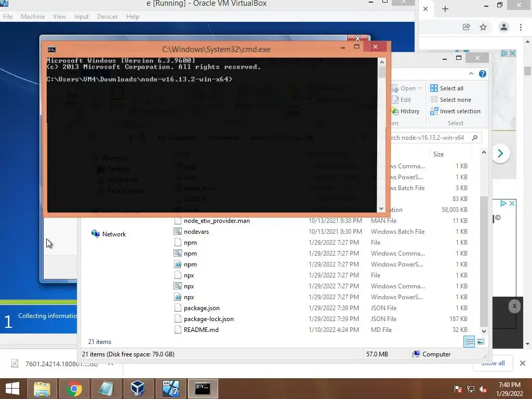This screenshot has height=399, width=532.
Task: Click the nodevars file icon
Action: [x=178, y=232]
